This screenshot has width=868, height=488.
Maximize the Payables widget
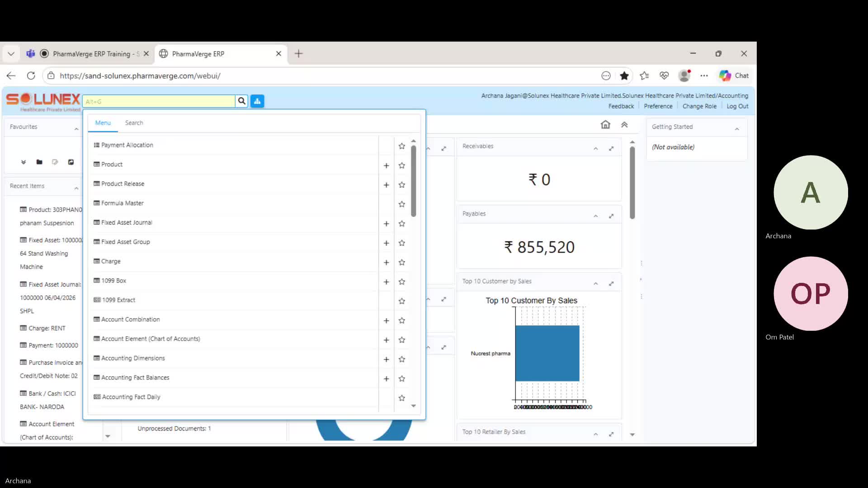click(x=611, y=216)
